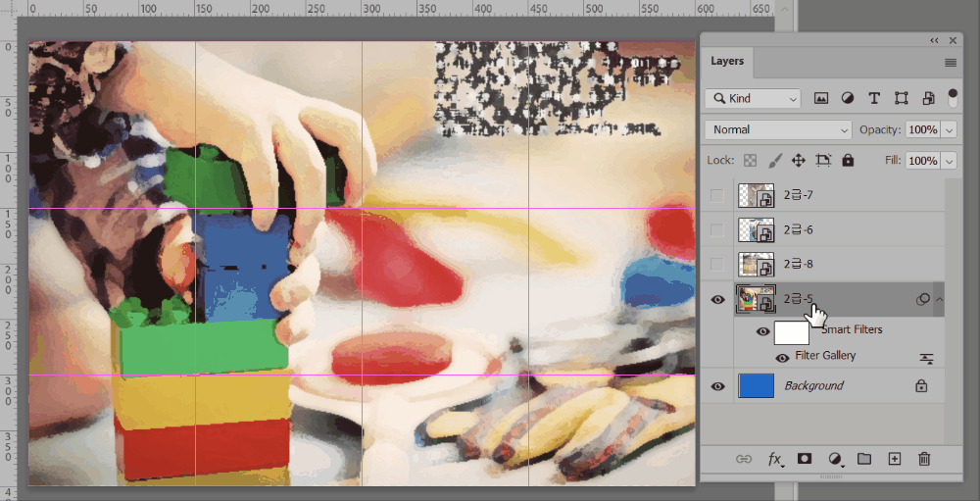Create new group folder icon

click(x=863, y=459)
